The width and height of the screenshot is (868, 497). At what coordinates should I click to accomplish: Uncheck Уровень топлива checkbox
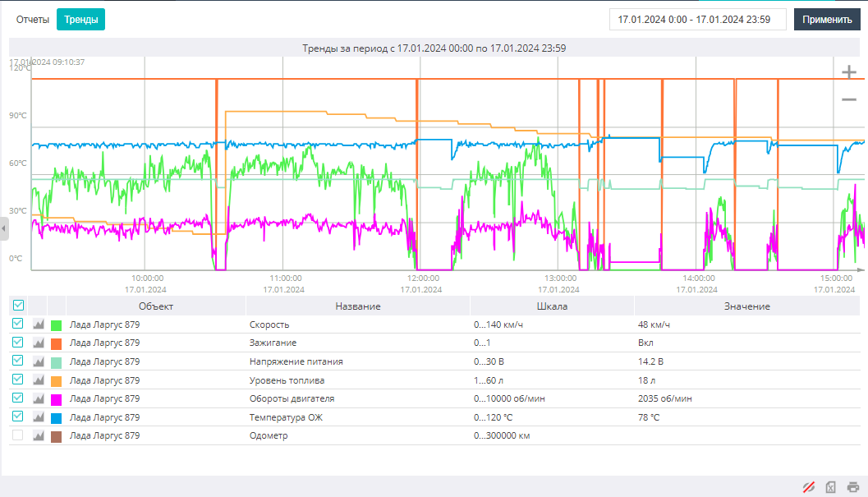(x=18, y=379)
